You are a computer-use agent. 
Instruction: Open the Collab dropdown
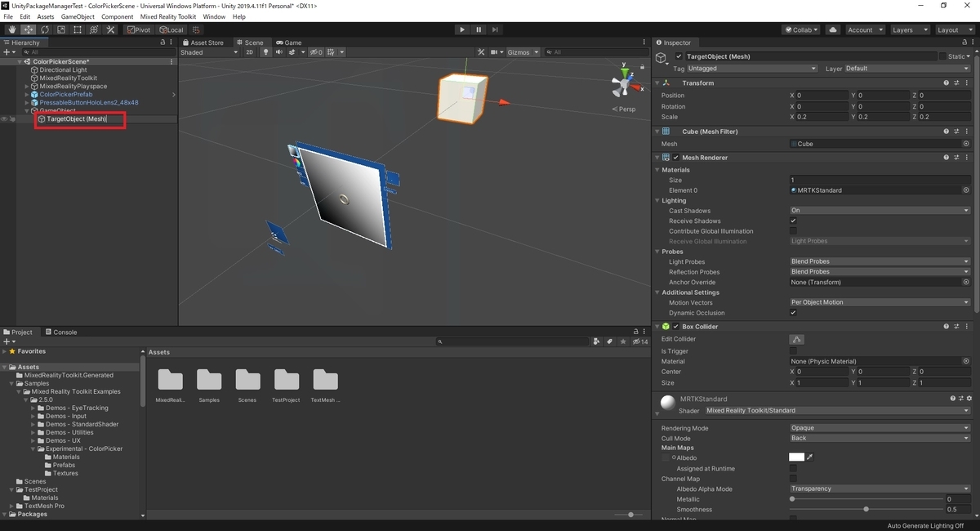click(801, 30)
